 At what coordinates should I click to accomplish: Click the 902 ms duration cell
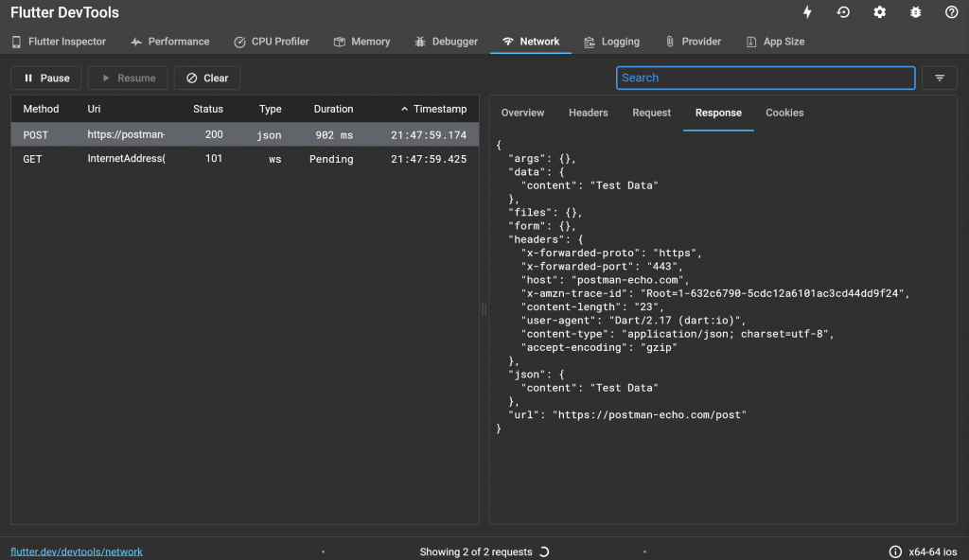[x=334, y=134]
